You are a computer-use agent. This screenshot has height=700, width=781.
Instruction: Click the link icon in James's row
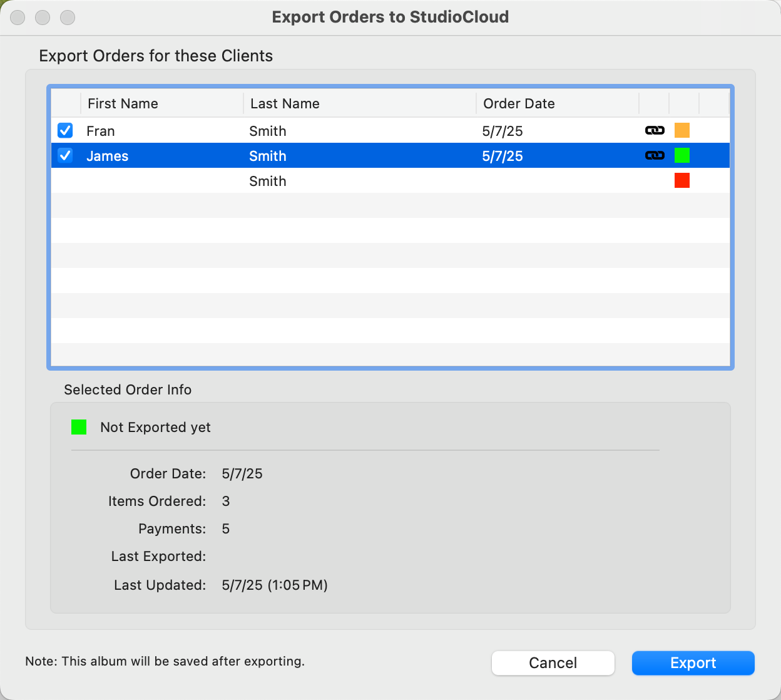(655, 155)
